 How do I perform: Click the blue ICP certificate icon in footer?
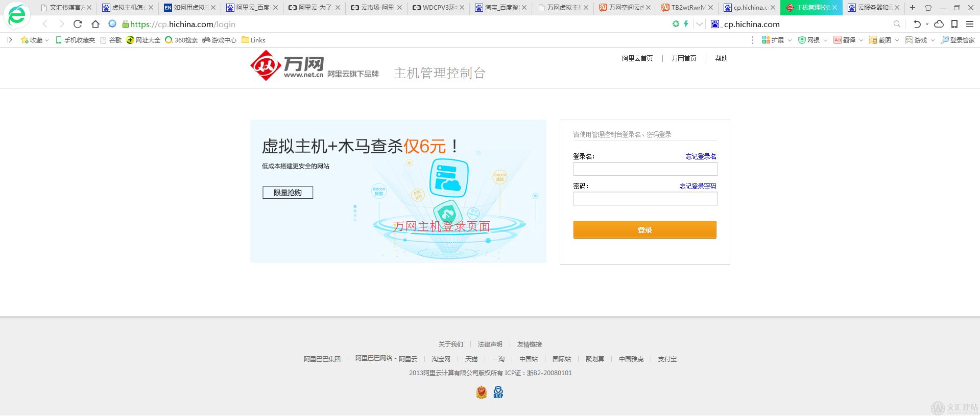coord(498,392)
